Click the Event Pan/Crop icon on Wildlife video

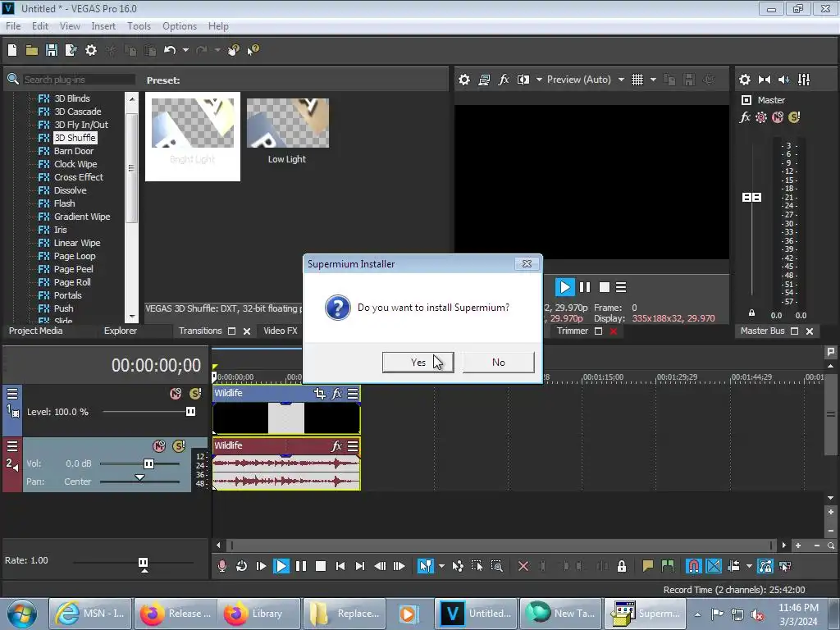pyautogui.click(x=320, y=394)
